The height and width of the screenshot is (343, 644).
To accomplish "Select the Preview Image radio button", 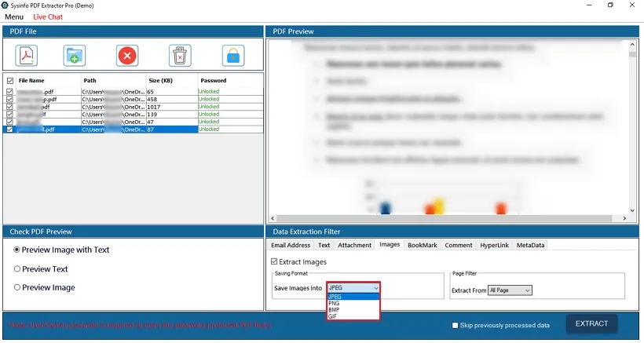I will [x=16, y=287].
